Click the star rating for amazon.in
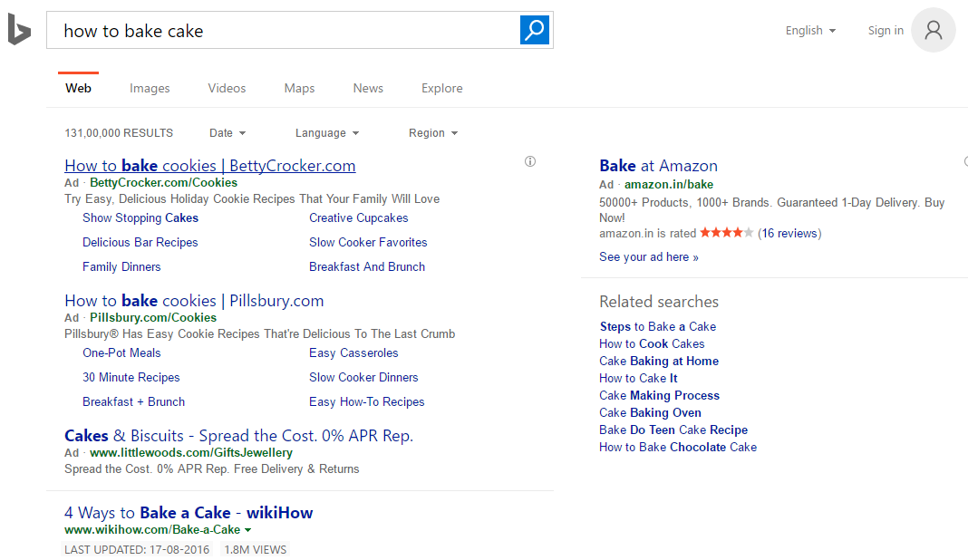968x560 pixels. tap(726, 233)
